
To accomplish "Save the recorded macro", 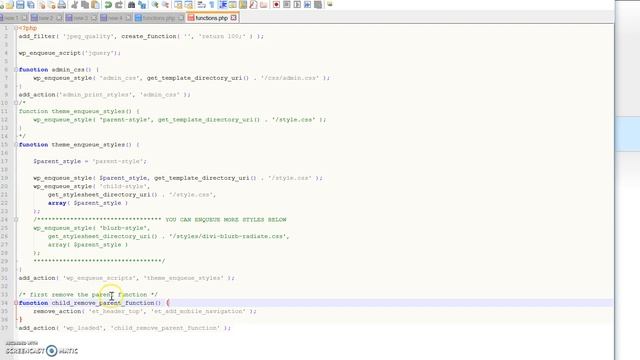I will (x=318, y=5).
